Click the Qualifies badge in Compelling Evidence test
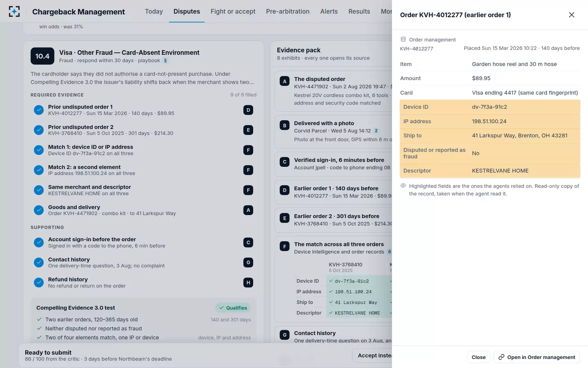 (233, 308)
